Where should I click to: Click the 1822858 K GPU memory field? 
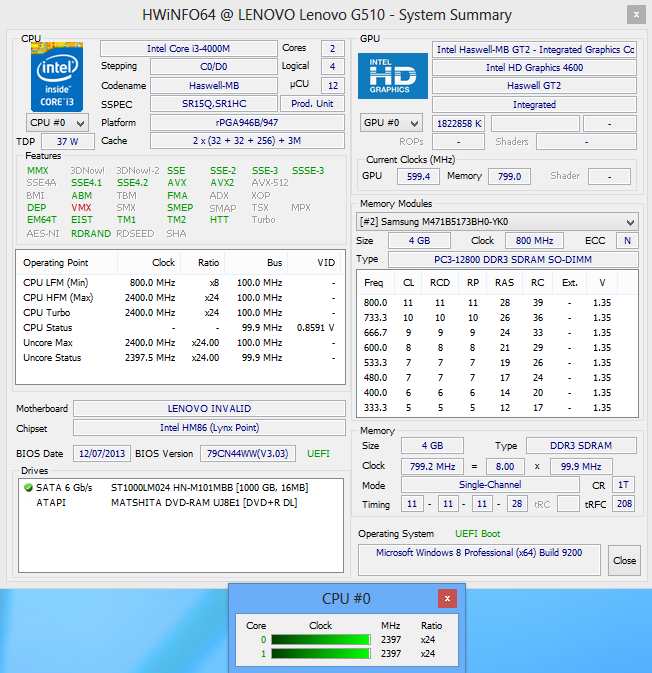pyautogui.click(x=458, y=124)
